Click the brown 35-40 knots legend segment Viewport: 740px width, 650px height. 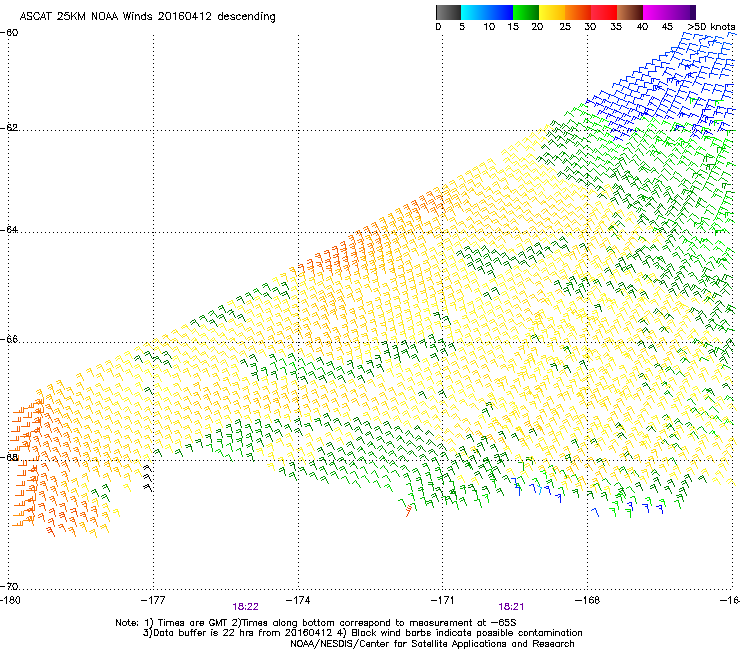coord(630,12)
